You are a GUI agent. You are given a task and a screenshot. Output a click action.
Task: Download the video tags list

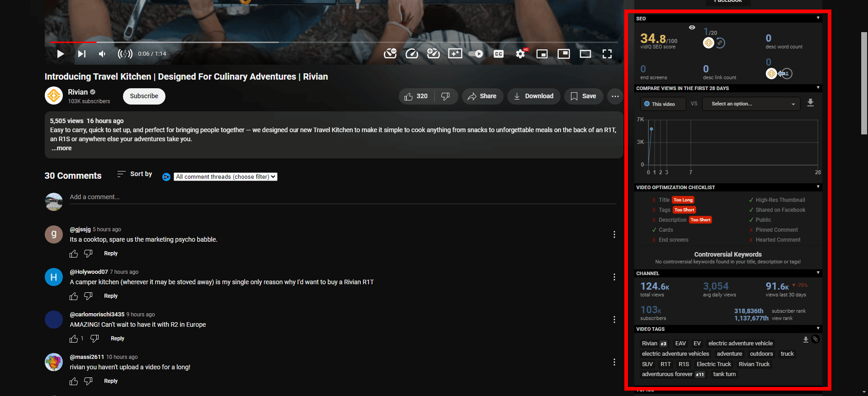pos(806,339)
